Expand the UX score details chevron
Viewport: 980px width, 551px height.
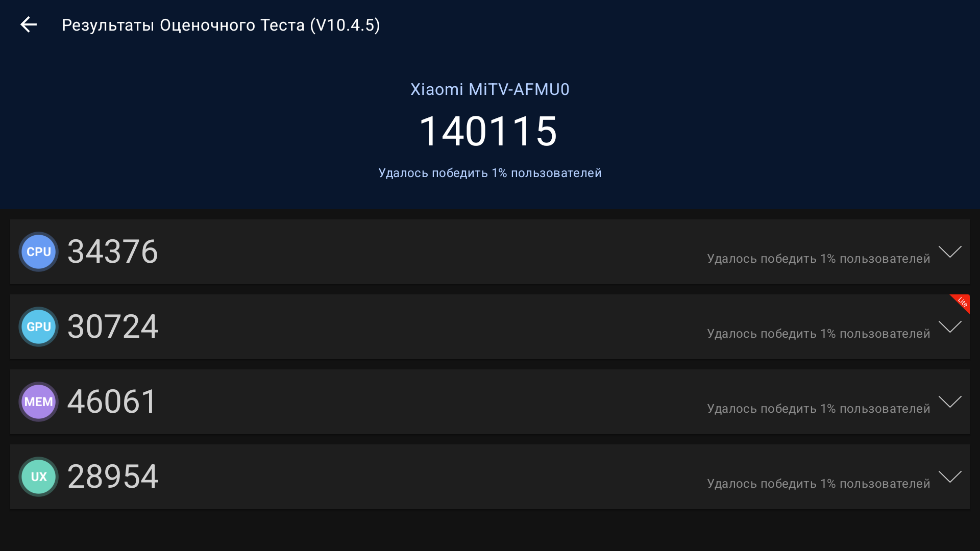[x=950, y=477]
